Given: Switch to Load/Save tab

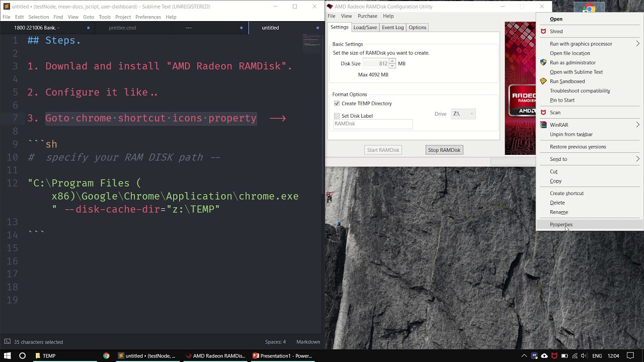Looking at the screenshot, I should click(x=365, y=27).
